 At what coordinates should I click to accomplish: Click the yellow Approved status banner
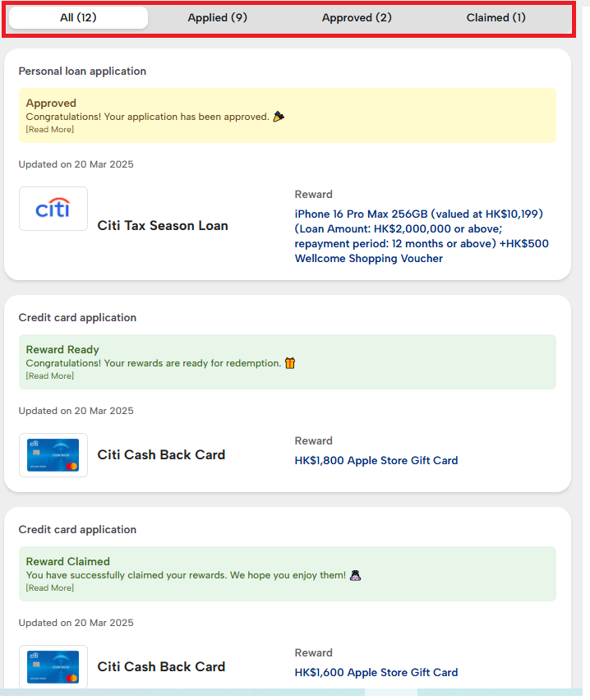pyautogui.click(x=288, y=116)
